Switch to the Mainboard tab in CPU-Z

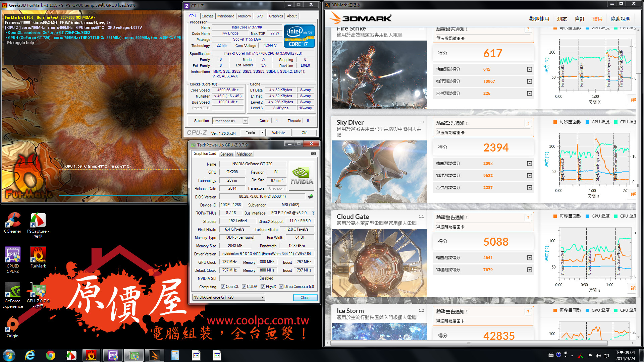tap(226, 16)
